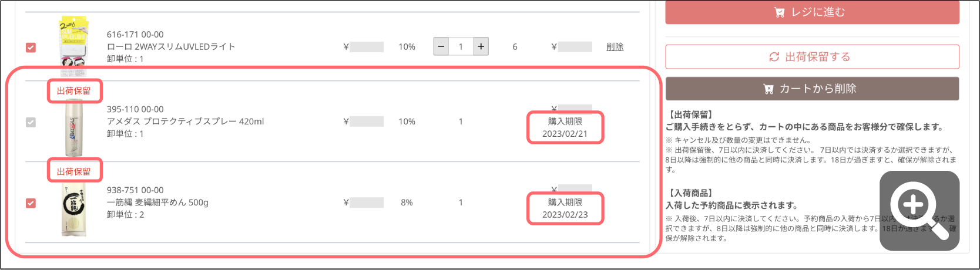Increase UVLEDライト quantity with plus button
This screenshot has width=980, height=270.
(481, 46)
